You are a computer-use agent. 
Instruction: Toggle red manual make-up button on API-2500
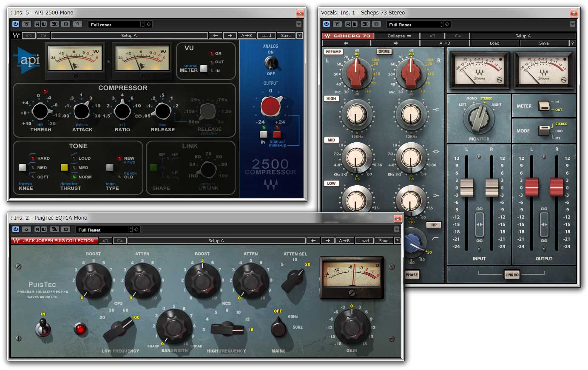coord(277,135)
